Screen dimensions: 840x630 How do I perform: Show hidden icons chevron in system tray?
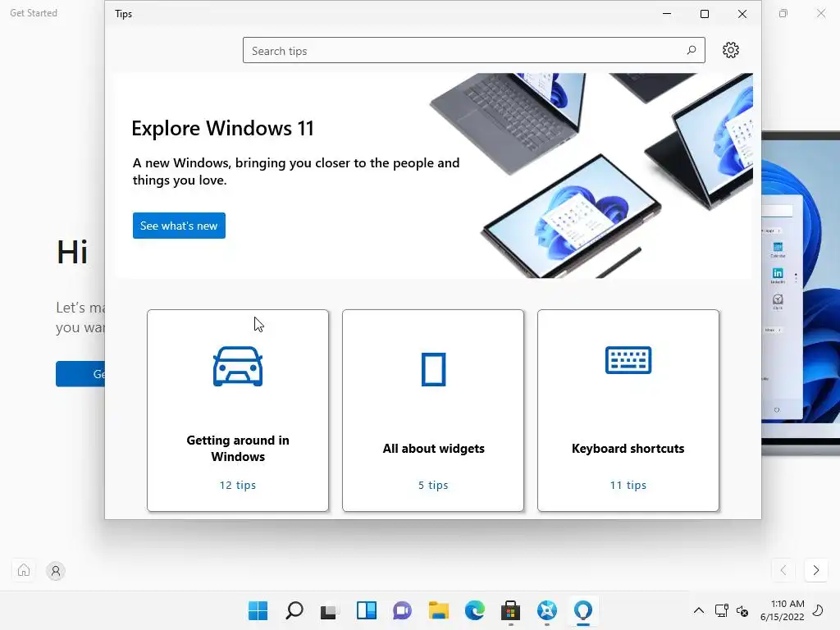coord(699,610)
